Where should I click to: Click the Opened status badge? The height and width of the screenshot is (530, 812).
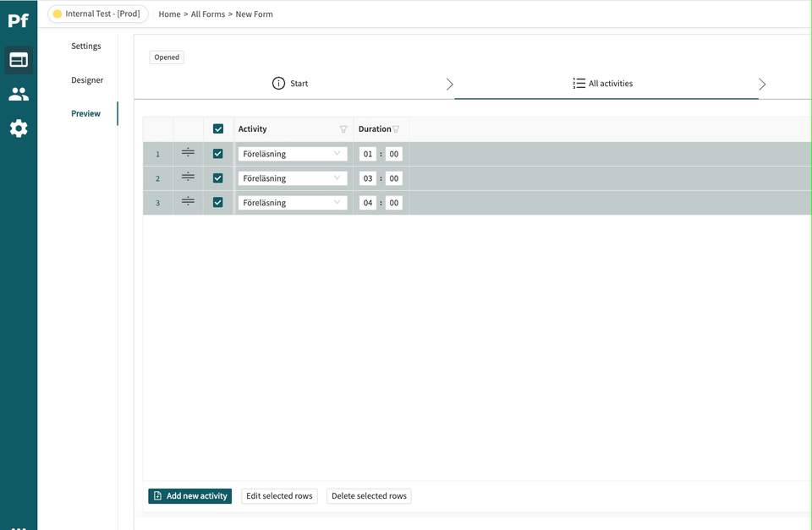coord(167,57)
